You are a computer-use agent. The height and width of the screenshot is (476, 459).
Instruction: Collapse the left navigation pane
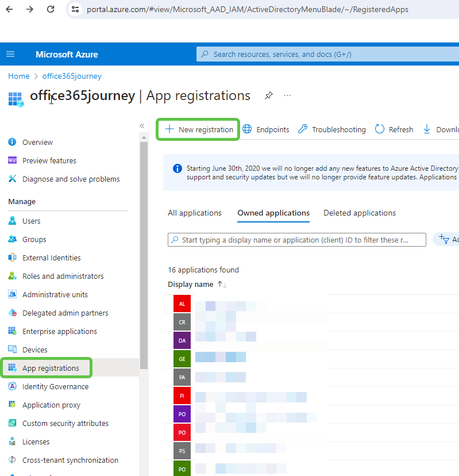tap(142, 126)
